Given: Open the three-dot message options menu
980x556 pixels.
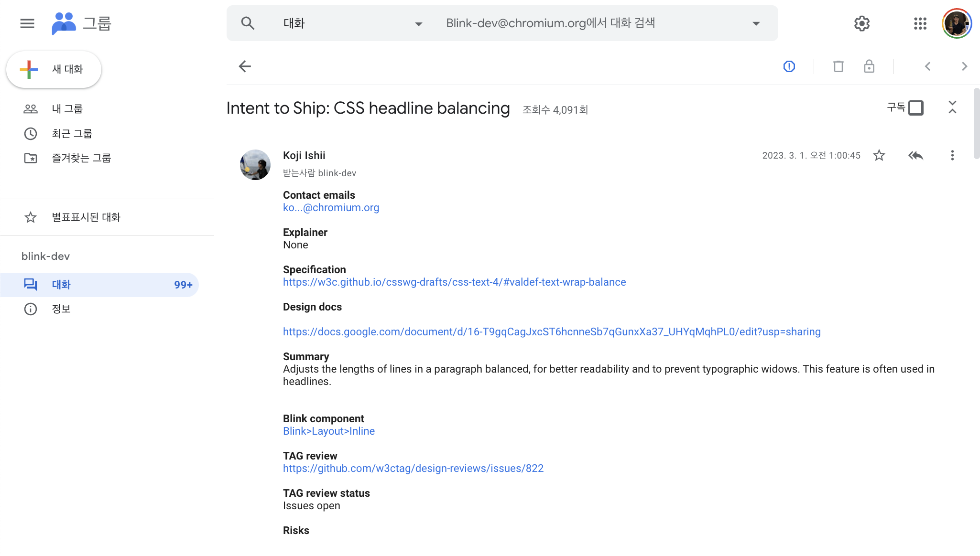Looking at the screenshot, I should 952,156.
